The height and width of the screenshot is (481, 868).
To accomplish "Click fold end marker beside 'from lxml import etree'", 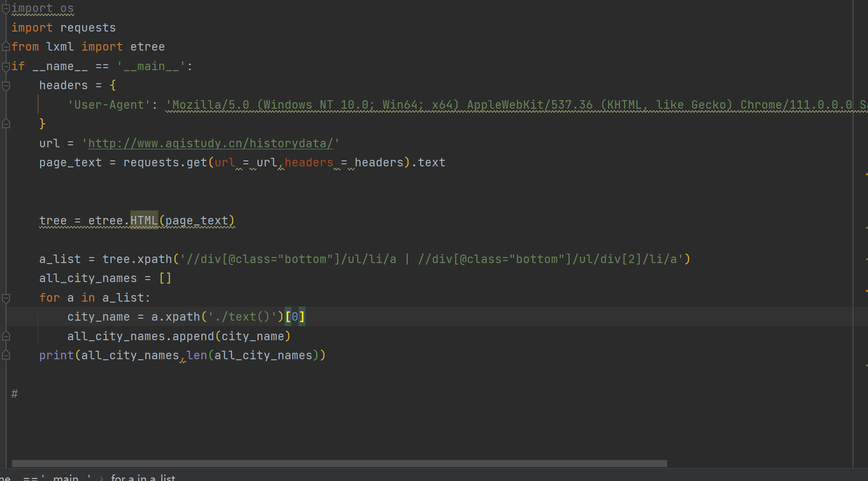I will (6, 47).
